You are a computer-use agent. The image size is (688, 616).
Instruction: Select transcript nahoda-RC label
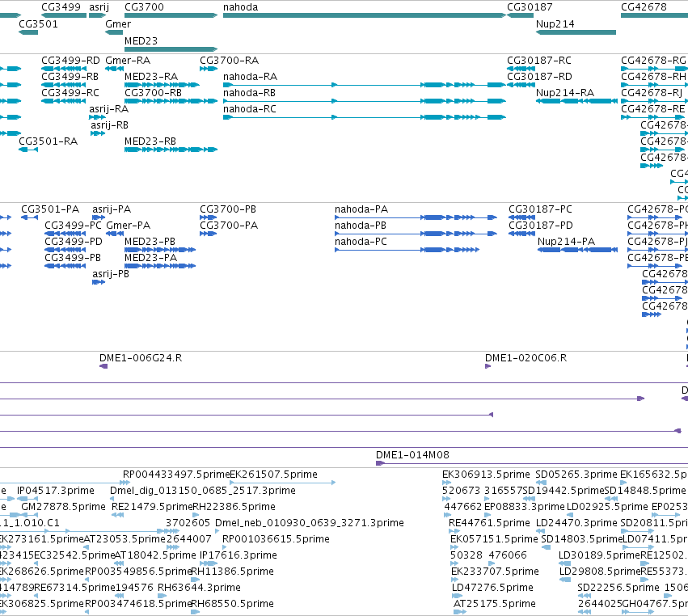click(250, 109)
